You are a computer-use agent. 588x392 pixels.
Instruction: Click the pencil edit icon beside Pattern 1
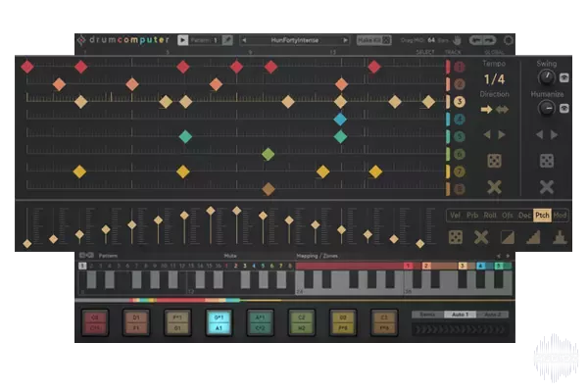tap(227, 40)
